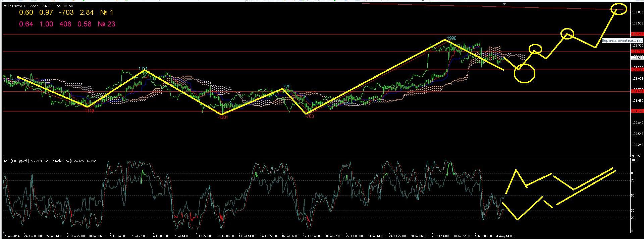Click the 22 Jun 2014 date label
644x239 pixels.
point(11,236)
